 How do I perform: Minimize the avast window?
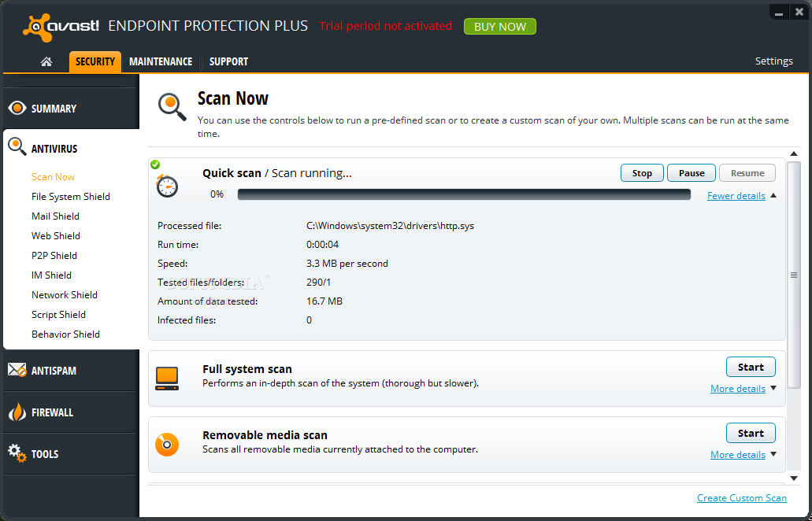point(778,13)
